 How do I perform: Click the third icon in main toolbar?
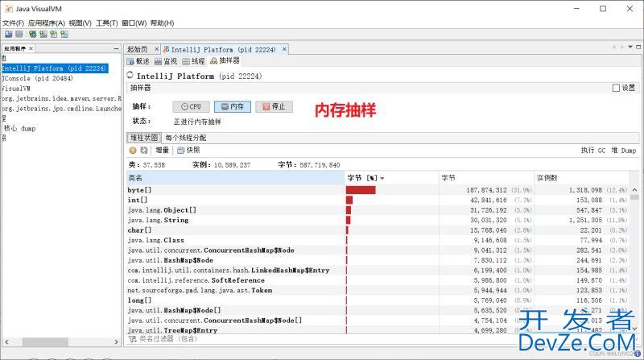(32, 35)
